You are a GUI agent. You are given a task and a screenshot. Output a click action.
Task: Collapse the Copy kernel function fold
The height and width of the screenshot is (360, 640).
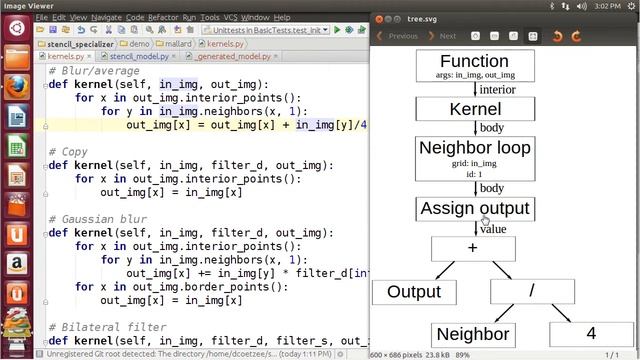pos(45,166)
